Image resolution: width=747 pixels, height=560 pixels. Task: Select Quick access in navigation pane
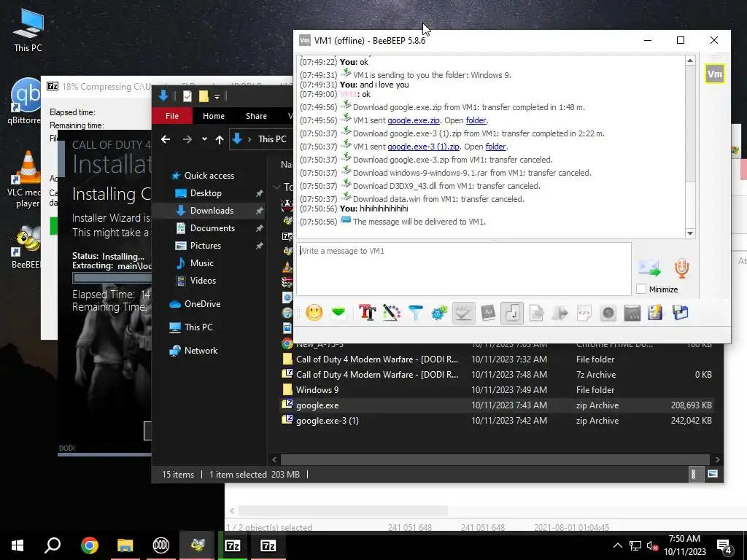tap(209, 176)
